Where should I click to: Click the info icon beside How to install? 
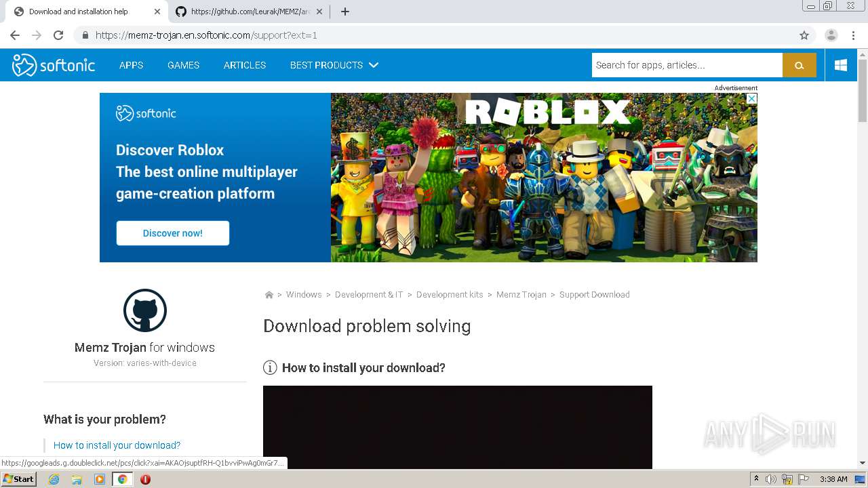click(x=270, y=368)
